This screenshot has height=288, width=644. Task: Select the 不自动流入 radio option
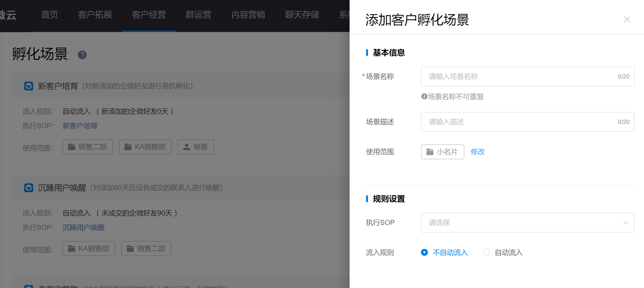pyautogui.click(x=424, y=253)
